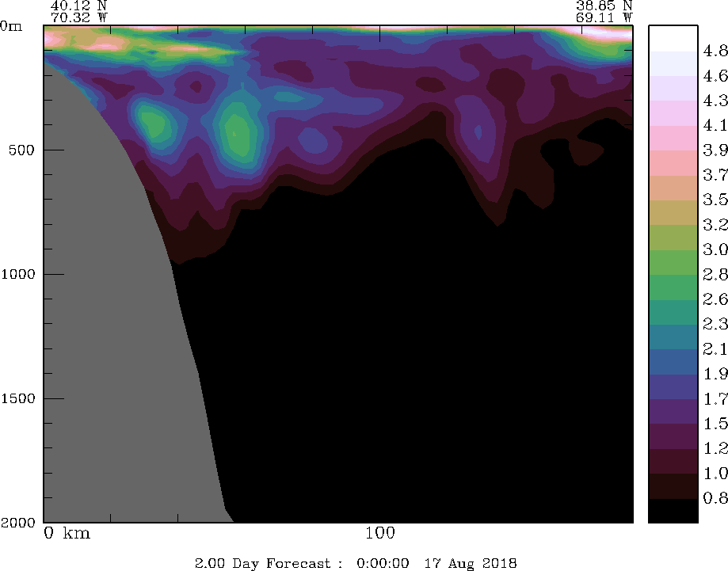Pick the tan swatch between 3.2 and 3.5
Viewport: 728px width, 571px height.
pos(673,212)
